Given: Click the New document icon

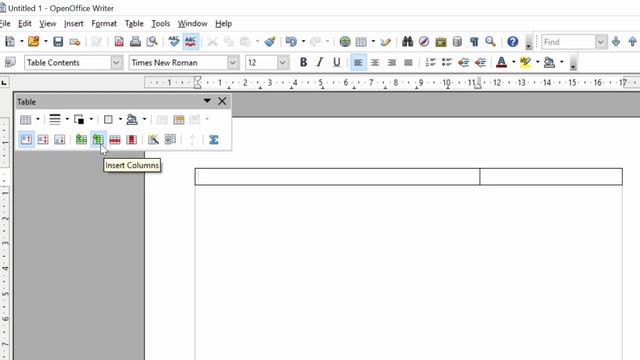Looking at the screenshot, I should (x=10, y=42).
